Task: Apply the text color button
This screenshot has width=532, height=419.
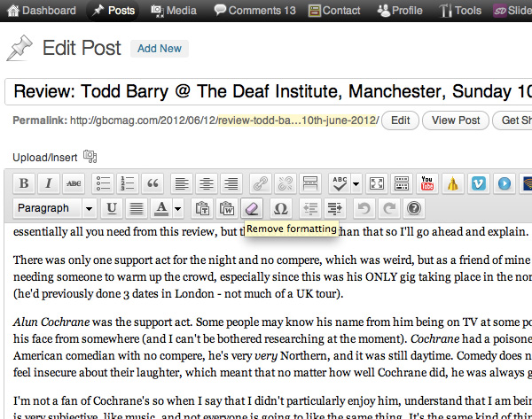Action: point(161,208)
